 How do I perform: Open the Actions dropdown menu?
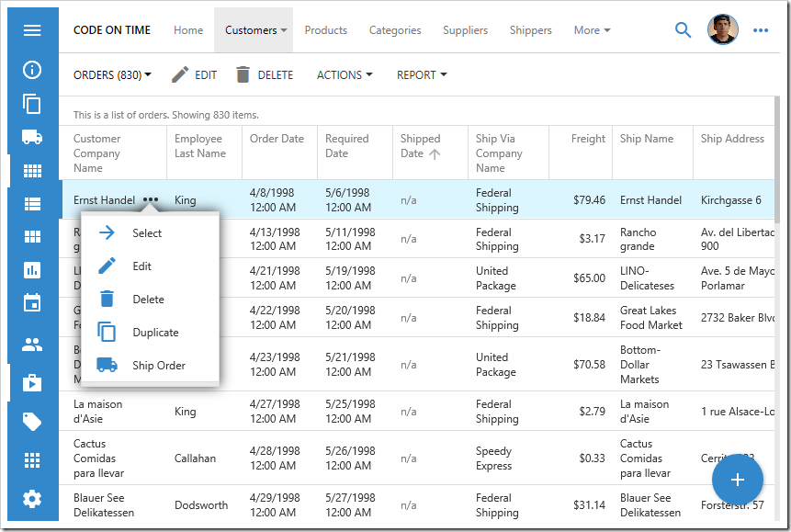pyautogui.click(x=345, y=75)
